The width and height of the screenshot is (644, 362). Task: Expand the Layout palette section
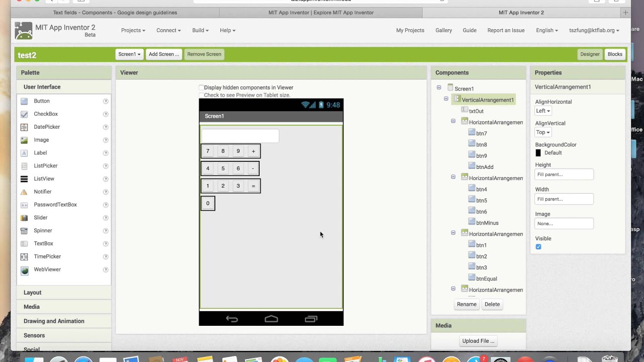click(64, 293)
